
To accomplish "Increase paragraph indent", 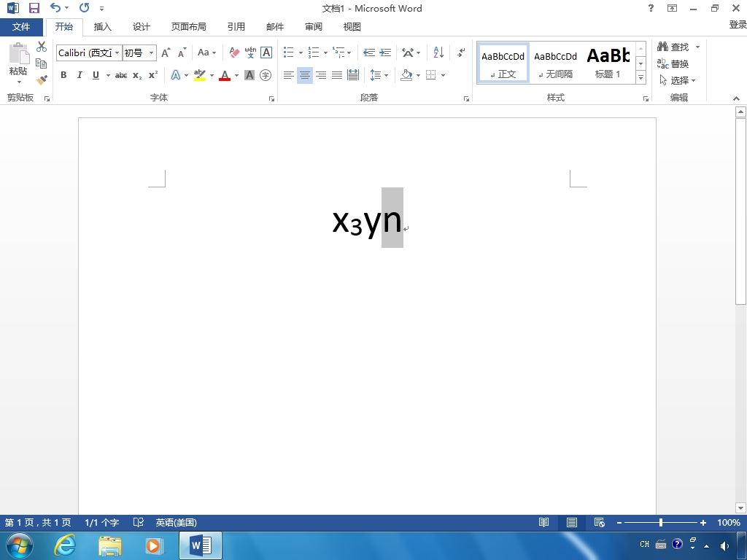I will (385, 52).
